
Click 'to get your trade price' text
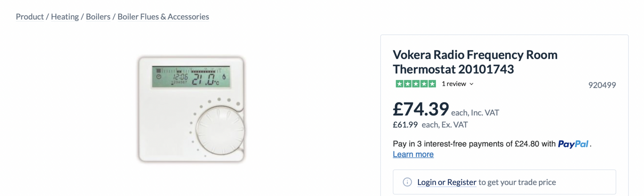point(517,182)
